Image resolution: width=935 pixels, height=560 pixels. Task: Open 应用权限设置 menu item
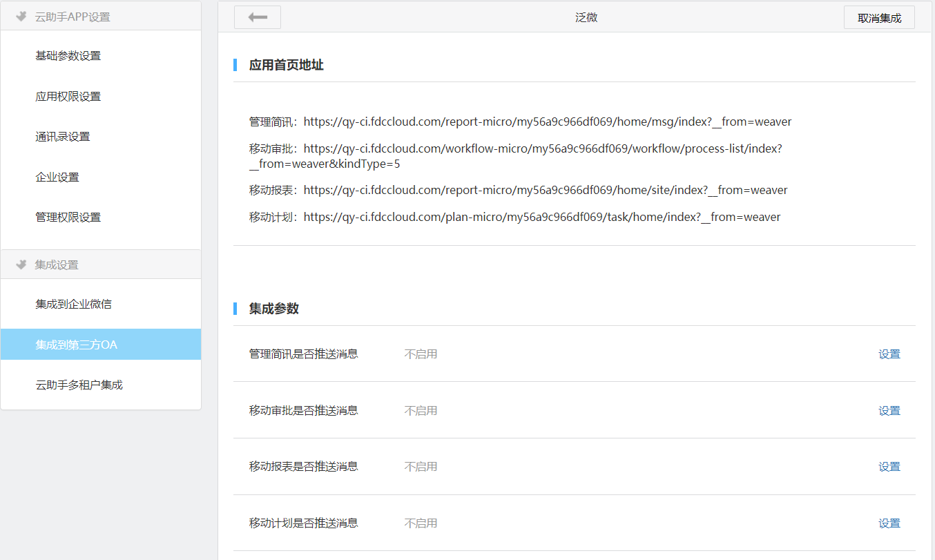point(101,97)
